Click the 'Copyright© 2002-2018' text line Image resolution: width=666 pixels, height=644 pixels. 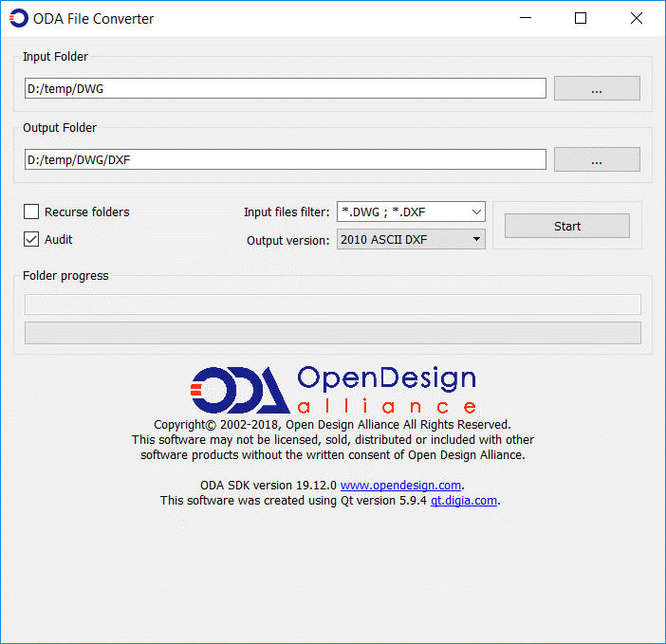[332, 425]
